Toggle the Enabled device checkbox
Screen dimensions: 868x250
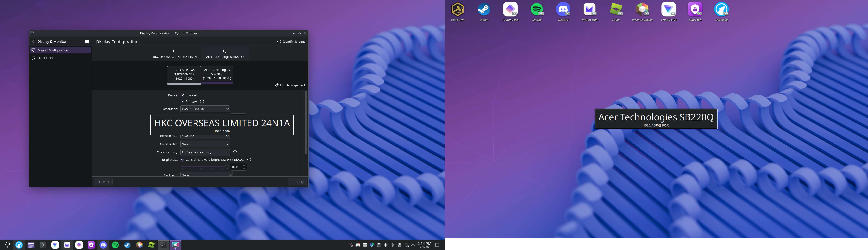(183, 95)
